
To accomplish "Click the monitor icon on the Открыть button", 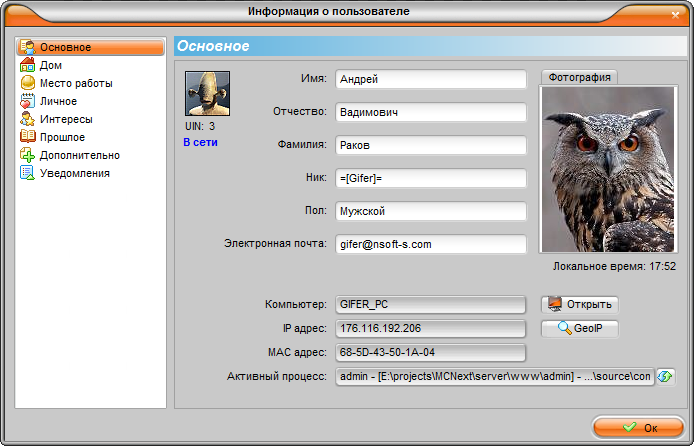I will [x=555, y=304].
